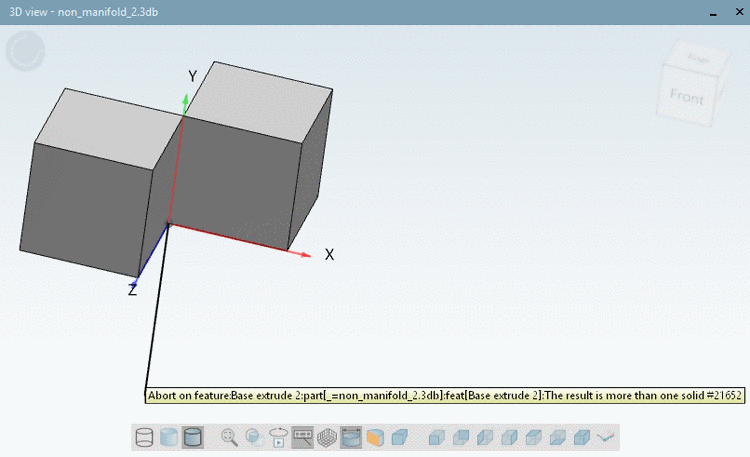Click the '3D view - non_manifold_2.3db' title
Screen dimensions: 750x457
[84, 12]
